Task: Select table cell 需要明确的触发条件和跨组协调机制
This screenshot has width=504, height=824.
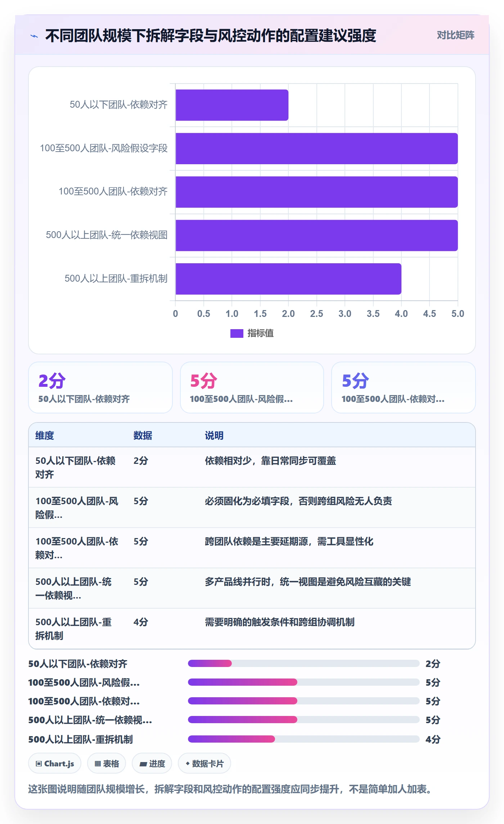Action: pos(280,622)
